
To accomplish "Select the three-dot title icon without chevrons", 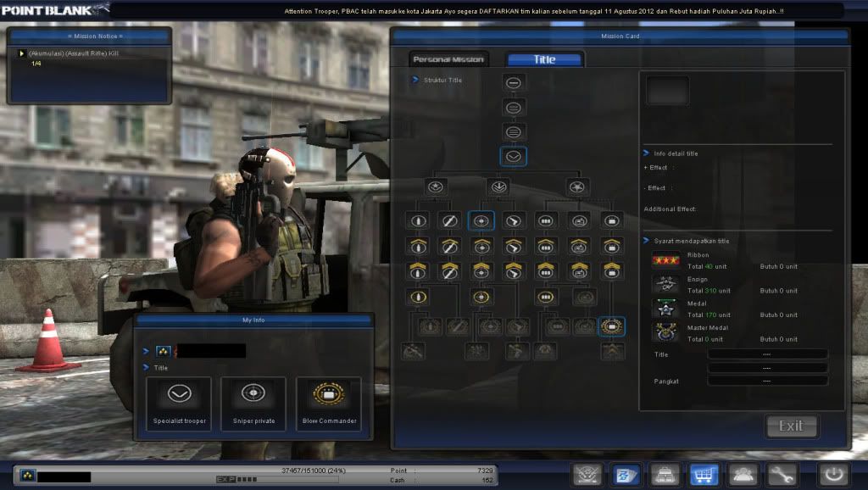I will pyautogui.click(x=546, y=221).
